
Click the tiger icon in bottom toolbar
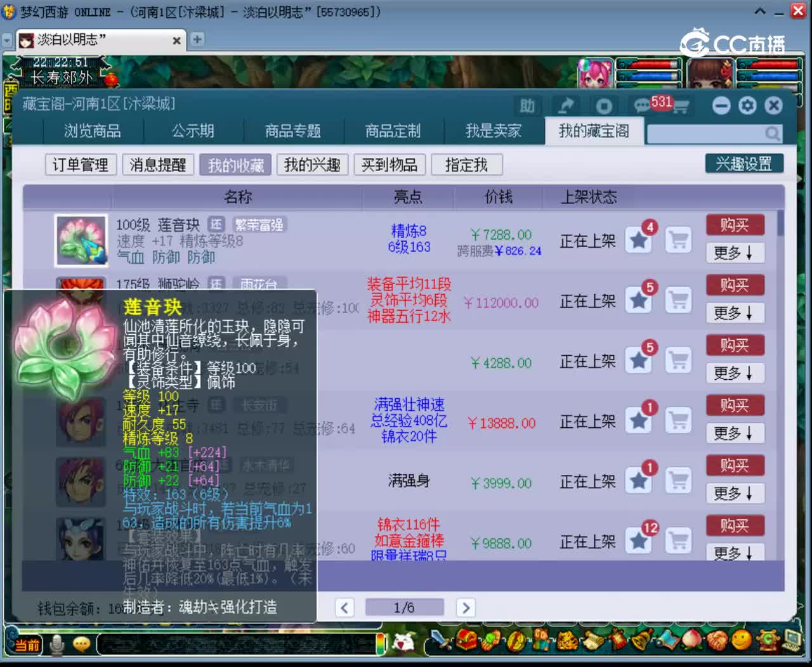click(567, 641)
